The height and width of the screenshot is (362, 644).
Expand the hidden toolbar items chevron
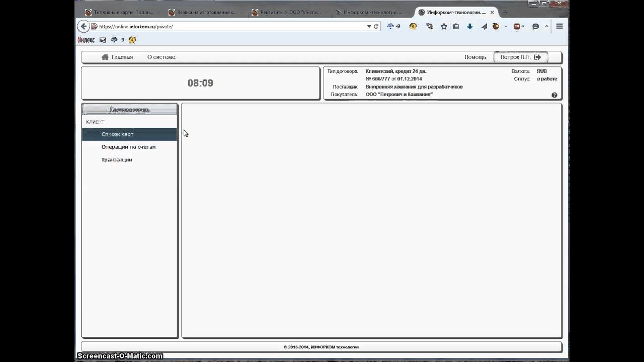coord(547,27)
